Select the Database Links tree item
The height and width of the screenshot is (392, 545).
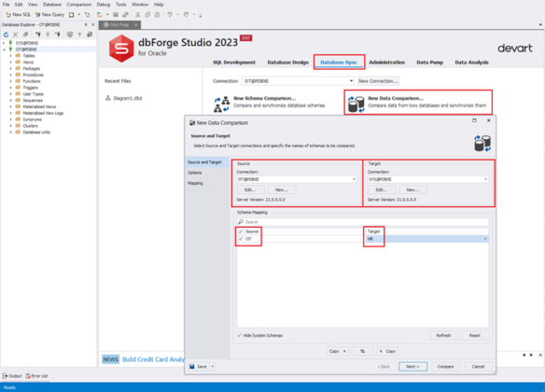(x=36, y=132)
